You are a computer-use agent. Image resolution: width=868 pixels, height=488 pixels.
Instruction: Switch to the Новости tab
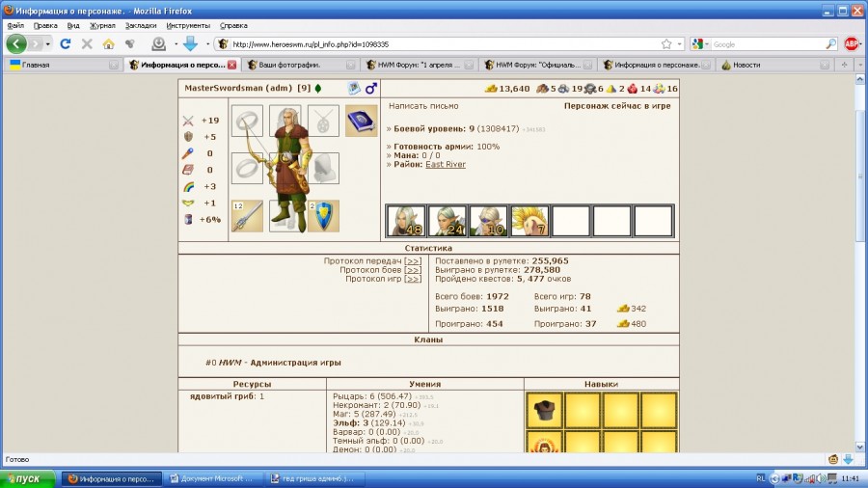[x=775, y=65]
